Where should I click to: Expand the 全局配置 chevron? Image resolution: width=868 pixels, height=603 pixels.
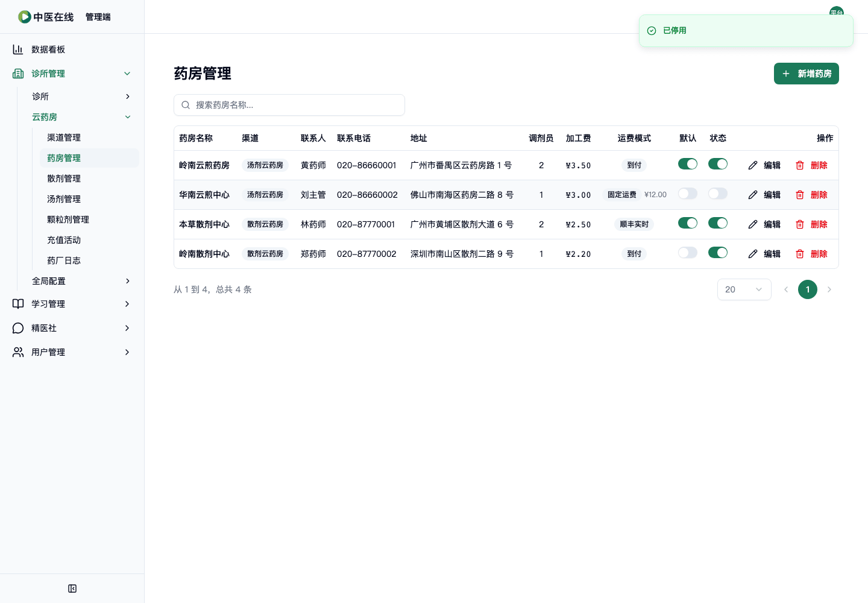point(127,281)
